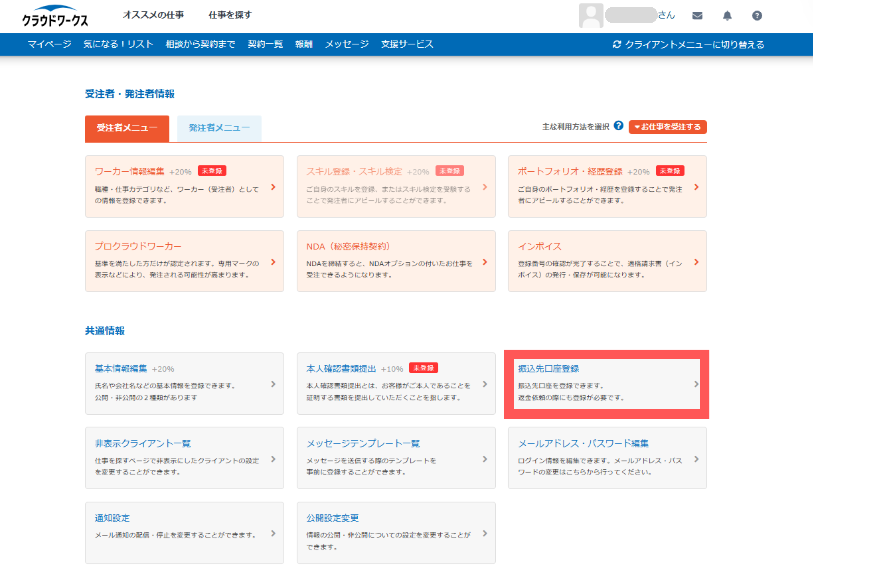
Task: Click chevron on 本人確認書類提出 card
Action: click(x=485, y=384)
